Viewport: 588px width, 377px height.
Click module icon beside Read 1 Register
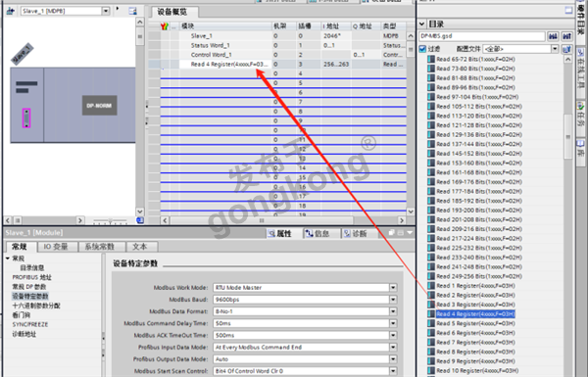click(x=431, y=286)
